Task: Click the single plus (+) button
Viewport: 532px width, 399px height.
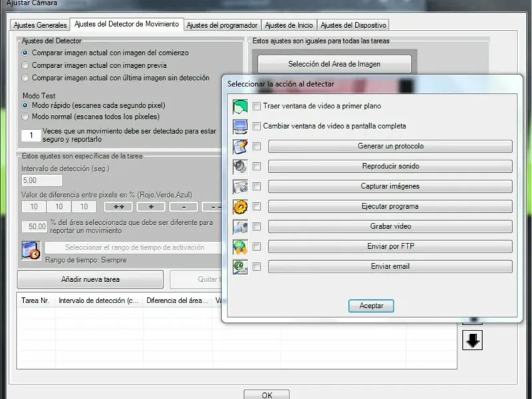Action: pos(151,207)
